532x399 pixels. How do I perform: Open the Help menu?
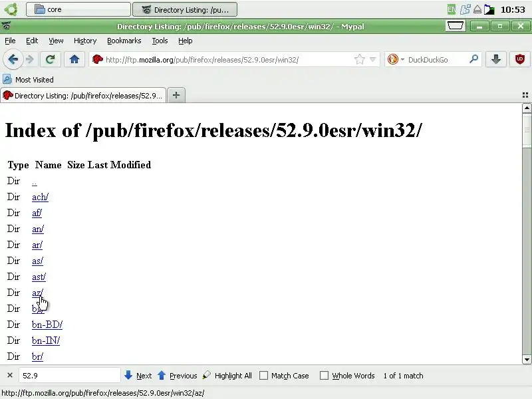[186, 41]
